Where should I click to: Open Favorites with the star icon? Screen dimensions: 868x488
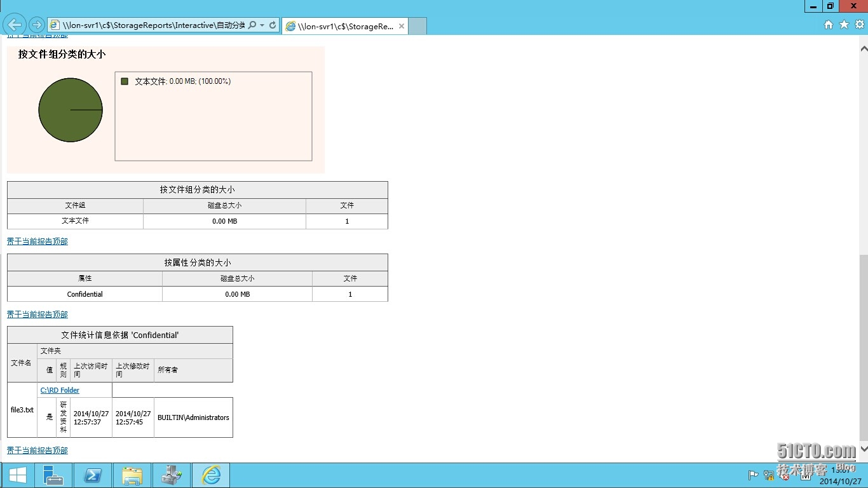click(844, 25)
